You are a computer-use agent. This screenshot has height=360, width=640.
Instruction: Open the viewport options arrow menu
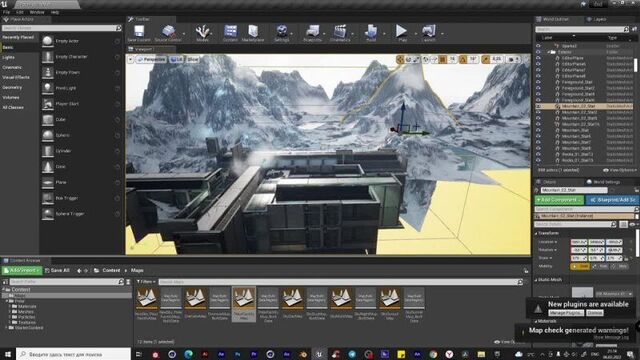(x=130, y=59)
